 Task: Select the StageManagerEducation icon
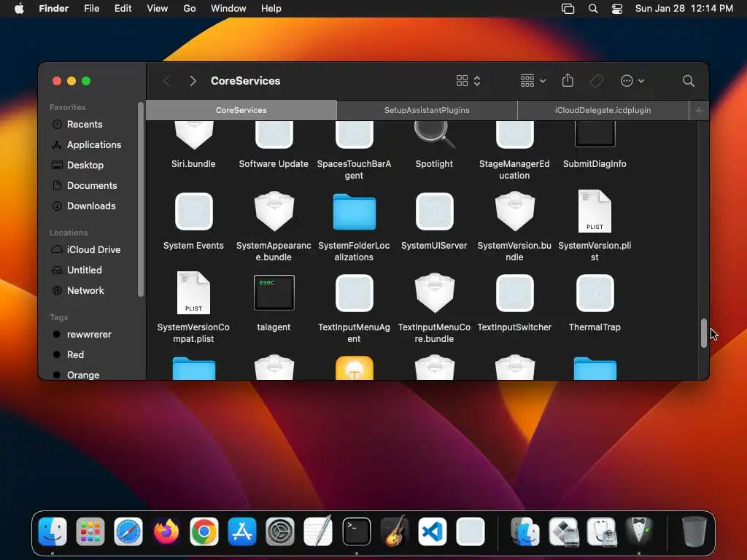coord(514,135)
